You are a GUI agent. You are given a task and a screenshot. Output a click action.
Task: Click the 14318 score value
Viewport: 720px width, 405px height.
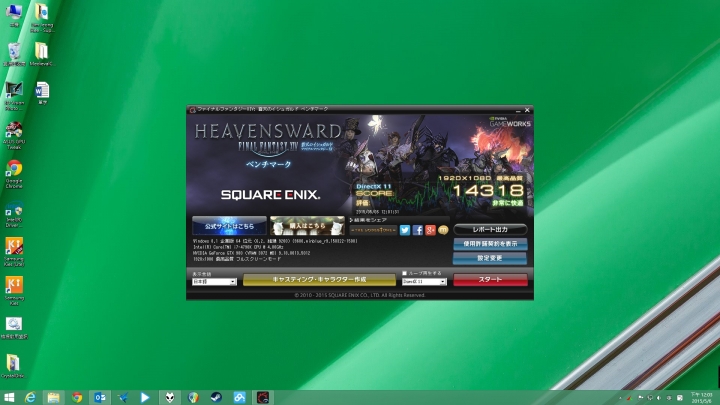(x=488, y=191)
